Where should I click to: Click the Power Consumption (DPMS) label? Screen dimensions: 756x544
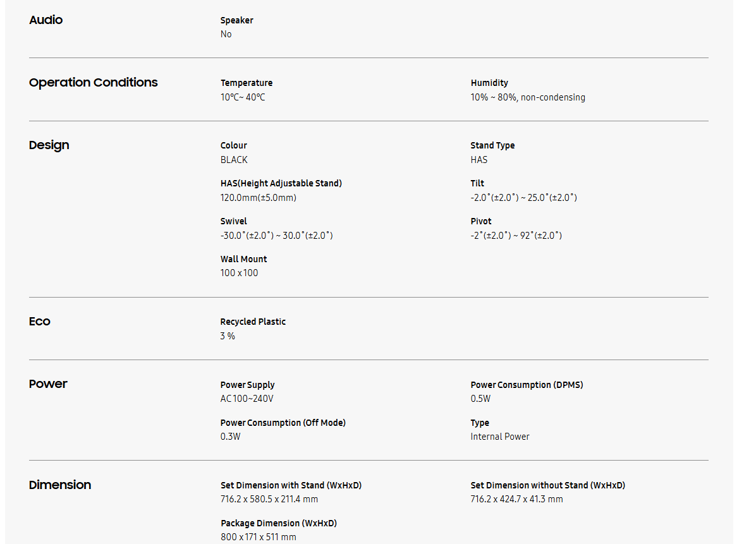(527, 385)
